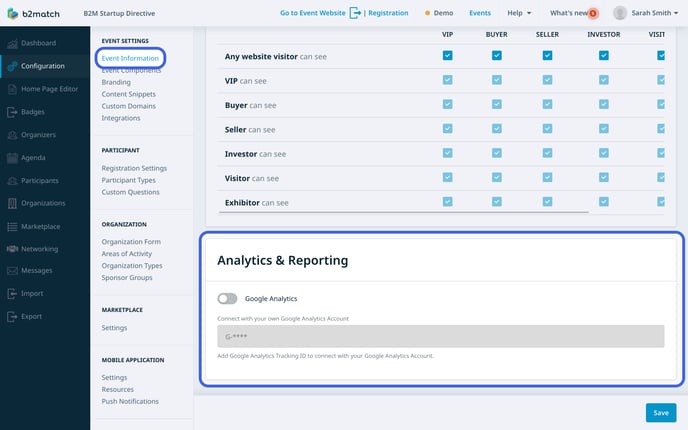The height and width of the screenshot is (430, 688).
Task: Open Networking sidebar icon
Action: pos(12,249)
